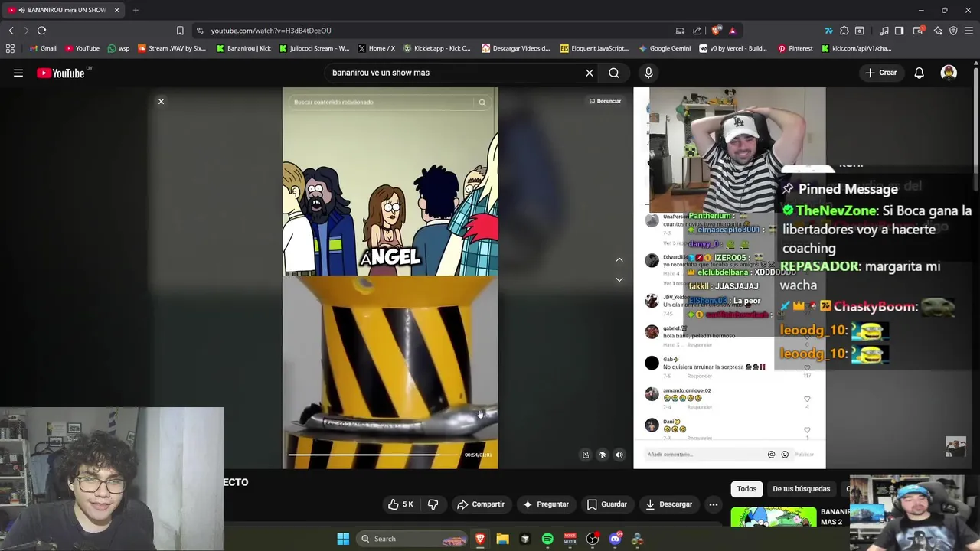This screenshot has width=980, height=551.
Task: Toggle the browser sidebar panel
Action: [899, 31]
